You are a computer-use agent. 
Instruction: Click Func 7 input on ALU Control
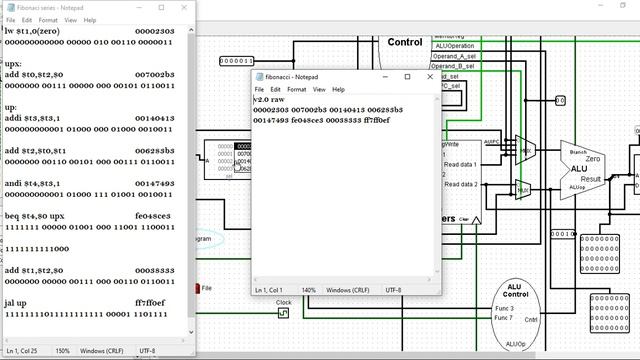click(x=504, y=318)
